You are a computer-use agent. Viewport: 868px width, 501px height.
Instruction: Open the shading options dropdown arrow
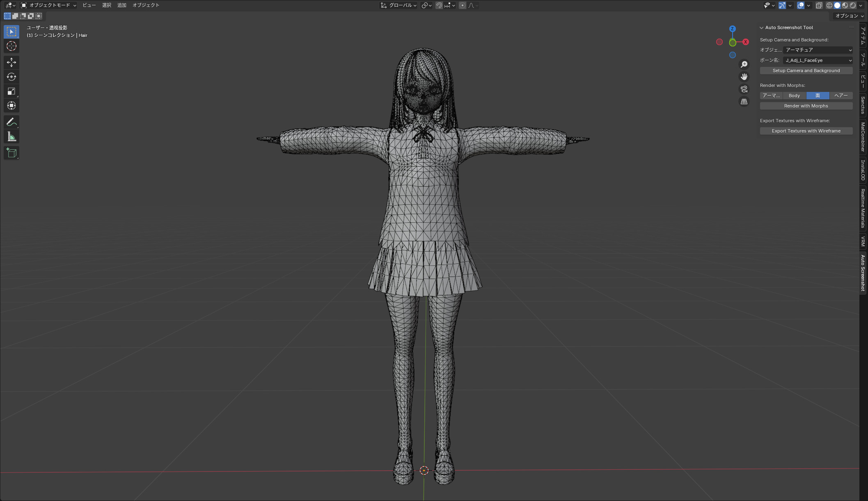tap(861, 5)
